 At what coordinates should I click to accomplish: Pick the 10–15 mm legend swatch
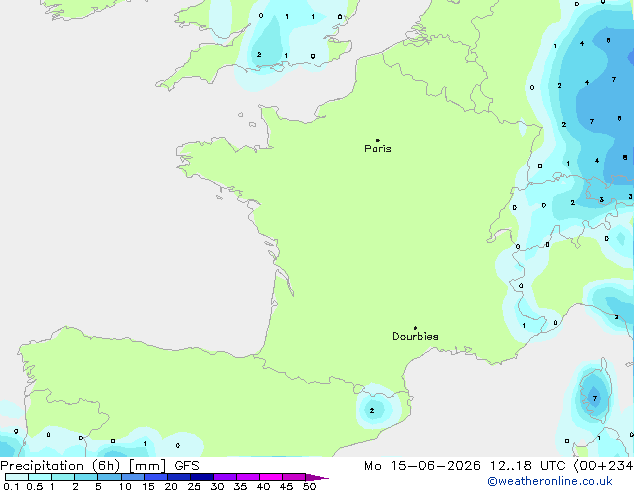point(133,477)
